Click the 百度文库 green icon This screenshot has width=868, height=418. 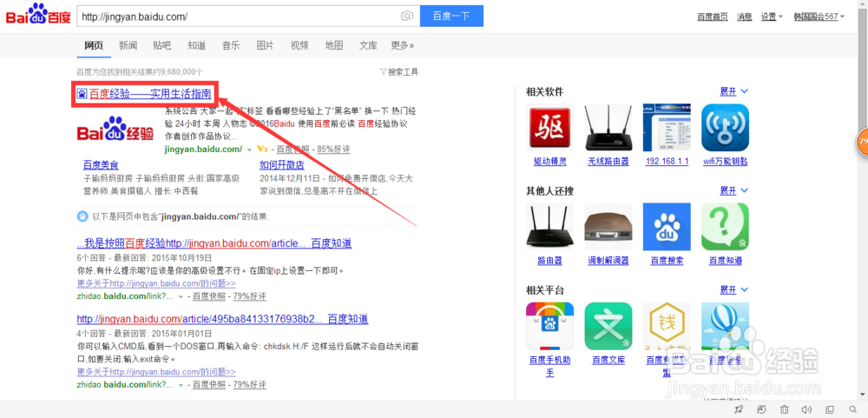(608, 325)
